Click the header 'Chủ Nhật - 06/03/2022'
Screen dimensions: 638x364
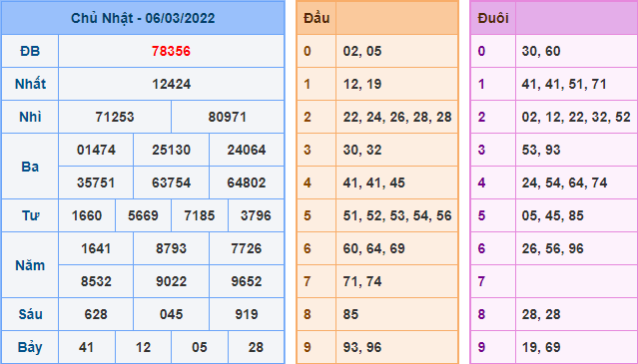tap(143, 18)
